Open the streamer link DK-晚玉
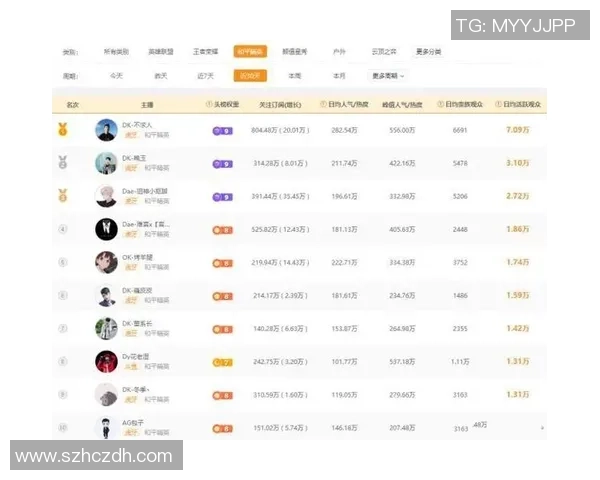600x480 pixels. [x=135, y=157]
